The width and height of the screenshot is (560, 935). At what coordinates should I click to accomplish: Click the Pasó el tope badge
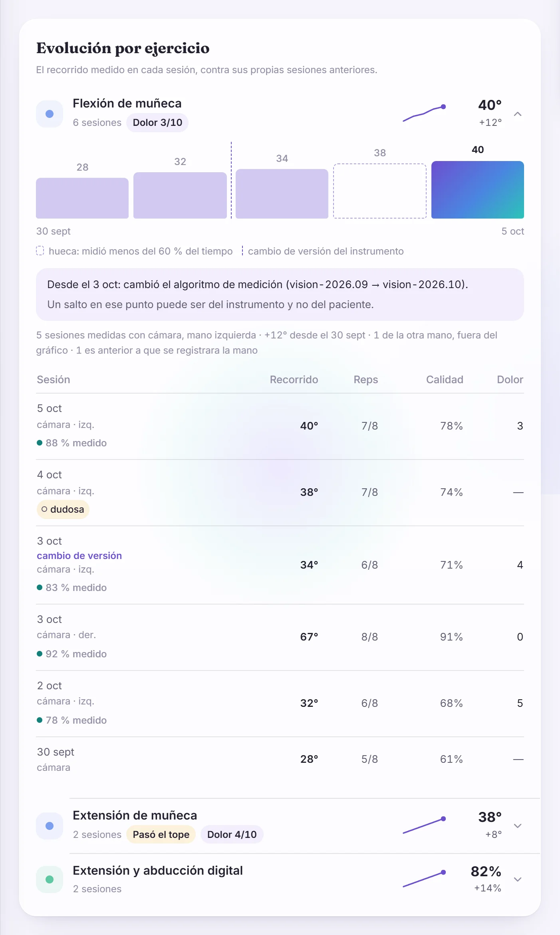161,835
